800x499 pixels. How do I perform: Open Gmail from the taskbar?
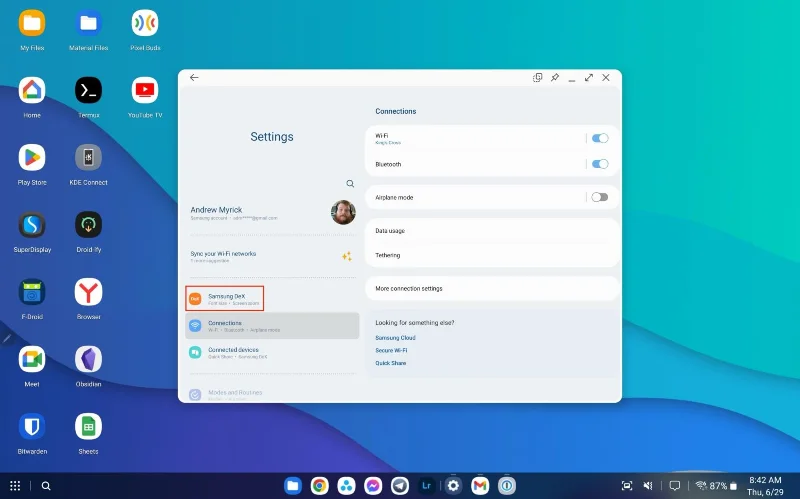(480, 486)
